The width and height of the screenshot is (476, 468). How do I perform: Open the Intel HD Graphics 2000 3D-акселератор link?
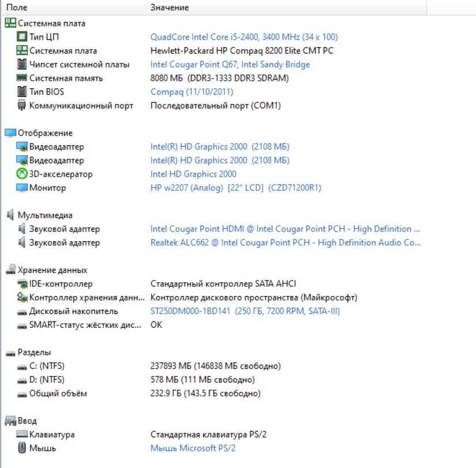point(193,174)
